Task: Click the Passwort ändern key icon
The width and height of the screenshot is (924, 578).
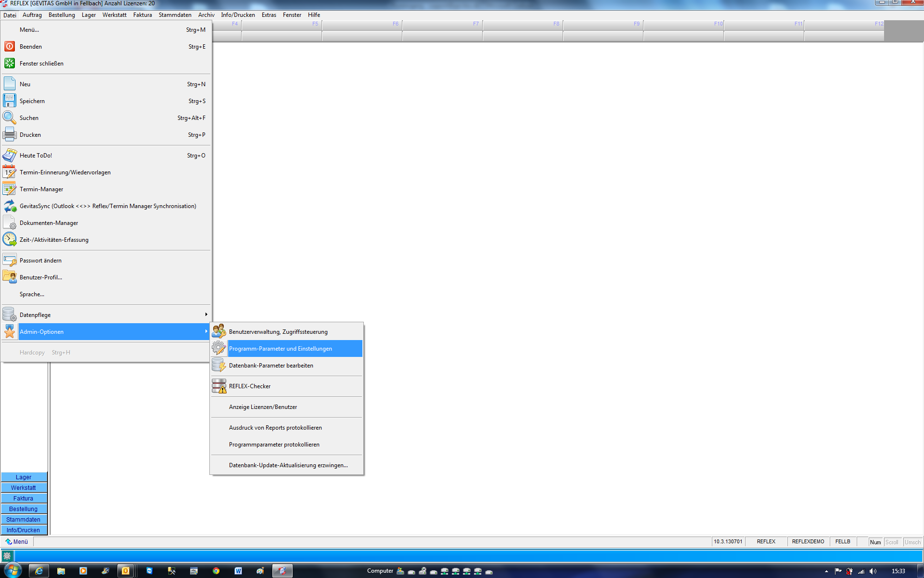Action: (x=10, y=260)
